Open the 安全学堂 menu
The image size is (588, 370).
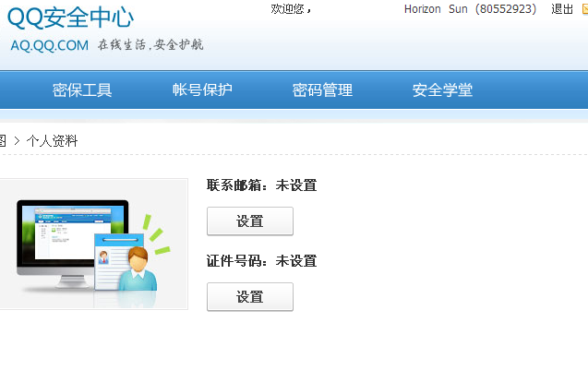(442, 90)
